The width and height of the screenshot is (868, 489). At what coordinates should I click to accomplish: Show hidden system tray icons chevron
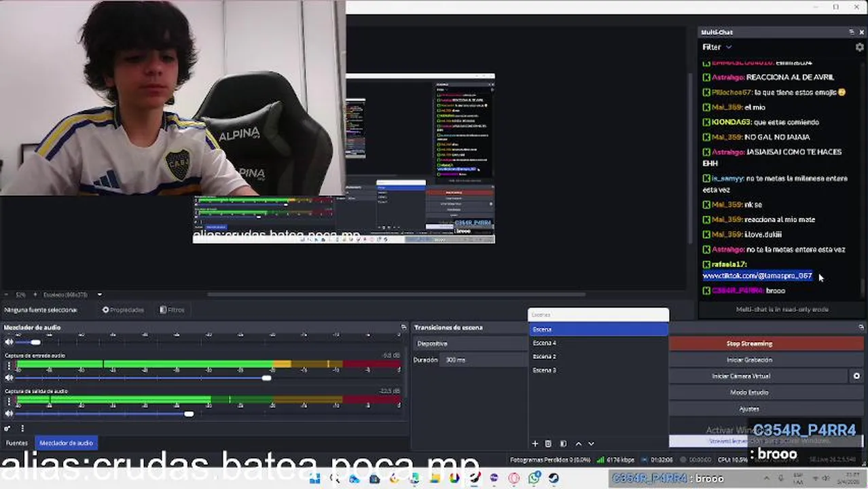click(x=767, y=478)
